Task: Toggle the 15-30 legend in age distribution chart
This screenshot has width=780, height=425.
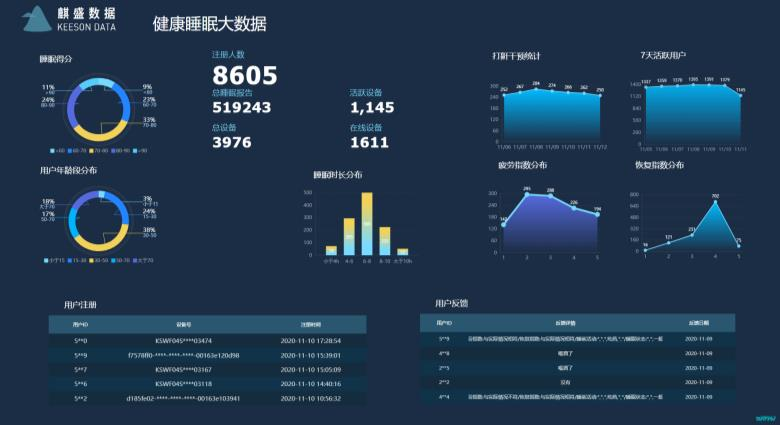Action: [x=72, y=260]
